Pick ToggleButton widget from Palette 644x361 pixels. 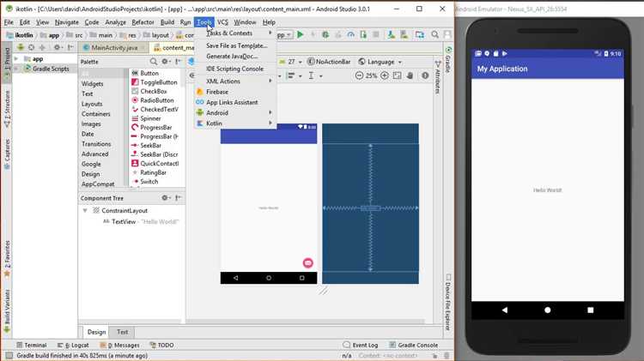click(159, 82)
